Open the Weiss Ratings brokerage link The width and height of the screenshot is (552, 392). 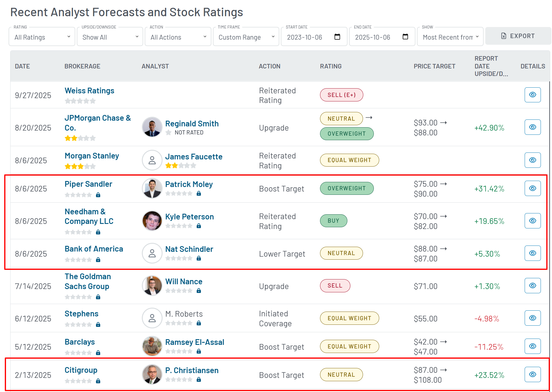click(x=90, y=91)
